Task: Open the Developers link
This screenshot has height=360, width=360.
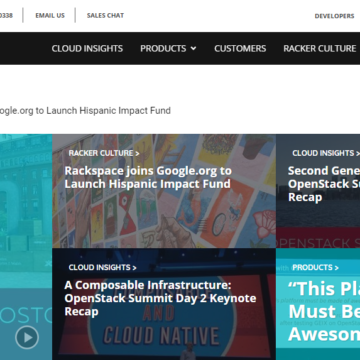Action: (x=334, y=16)
